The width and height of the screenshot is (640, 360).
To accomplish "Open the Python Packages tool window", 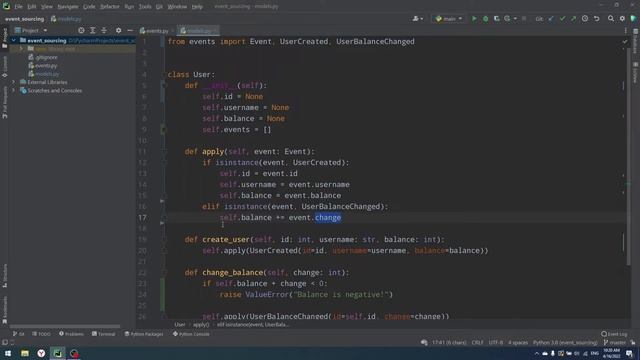I will pos(144,334).
